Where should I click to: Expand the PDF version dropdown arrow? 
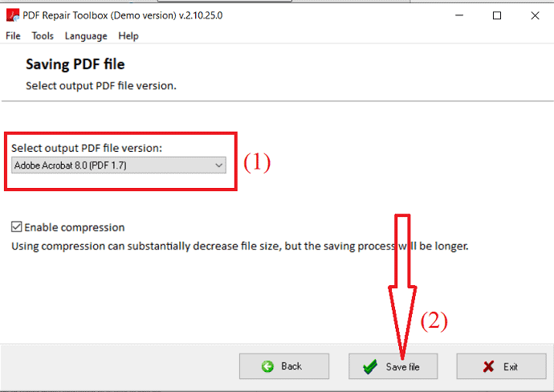pyautogui.click(x=218, y=165)
